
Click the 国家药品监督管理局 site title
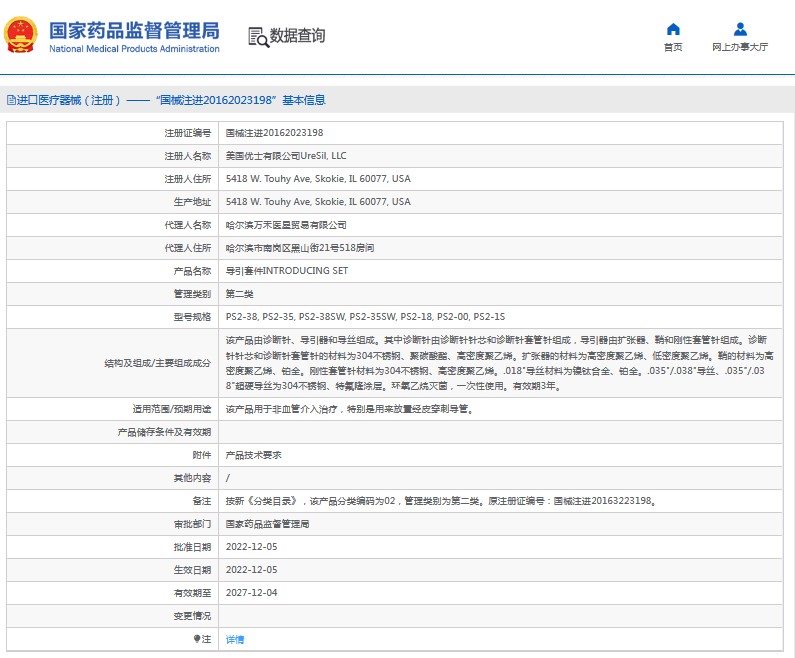pyautogui.click(x=134, y=30)
